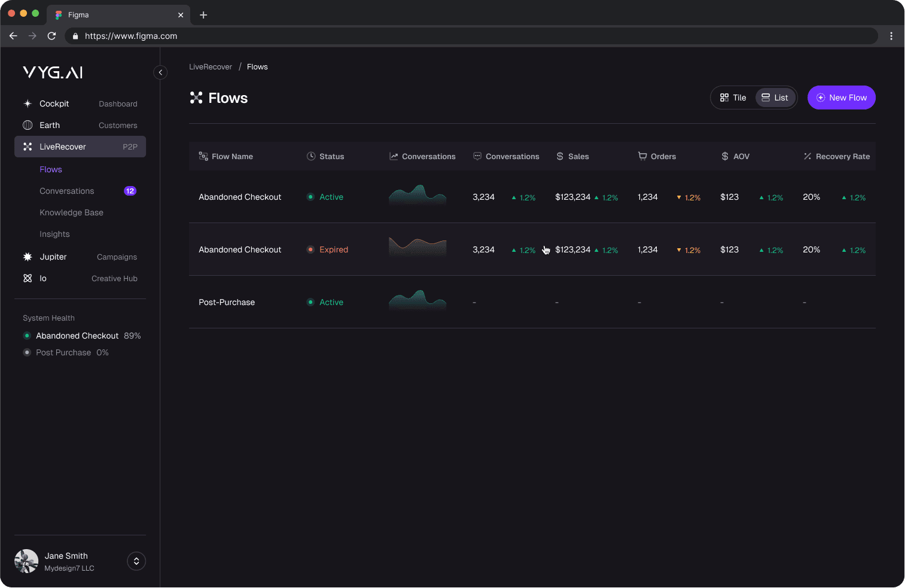Collapse the sidebar with the chevron button
The height and width of the screenshot is (588, 905).
[x=160, y=72]
